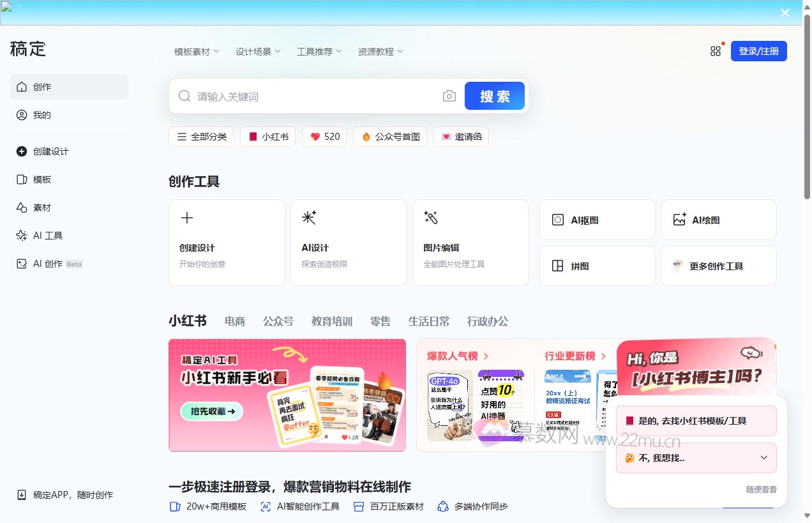
Task: Expand the 不，我想找 dropdown
Action: tap(696, 457)
